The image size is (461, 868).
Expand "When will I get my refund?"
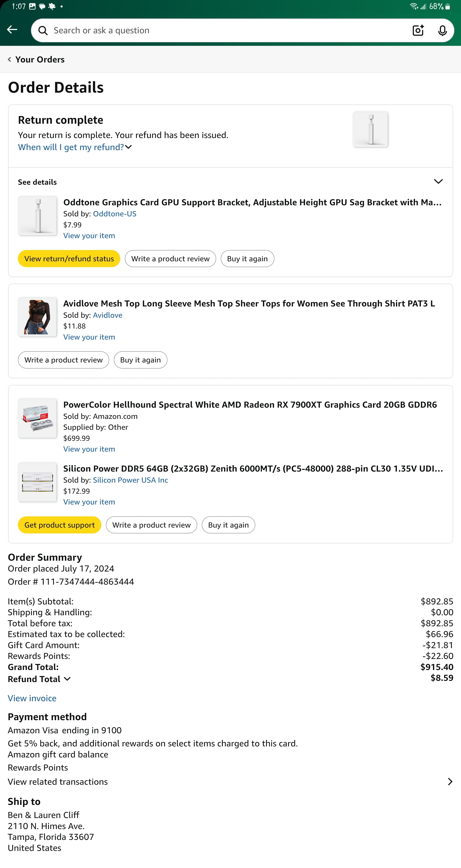[75, 147]
